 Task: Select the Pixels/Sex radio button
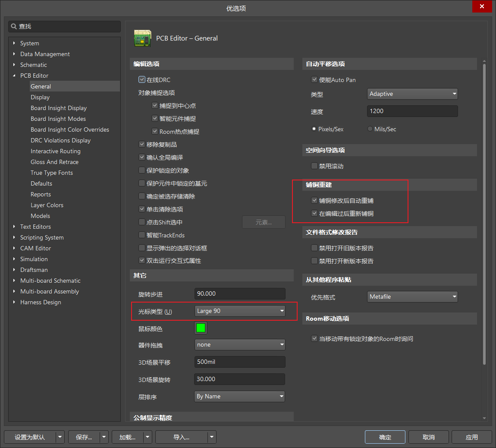314,129
